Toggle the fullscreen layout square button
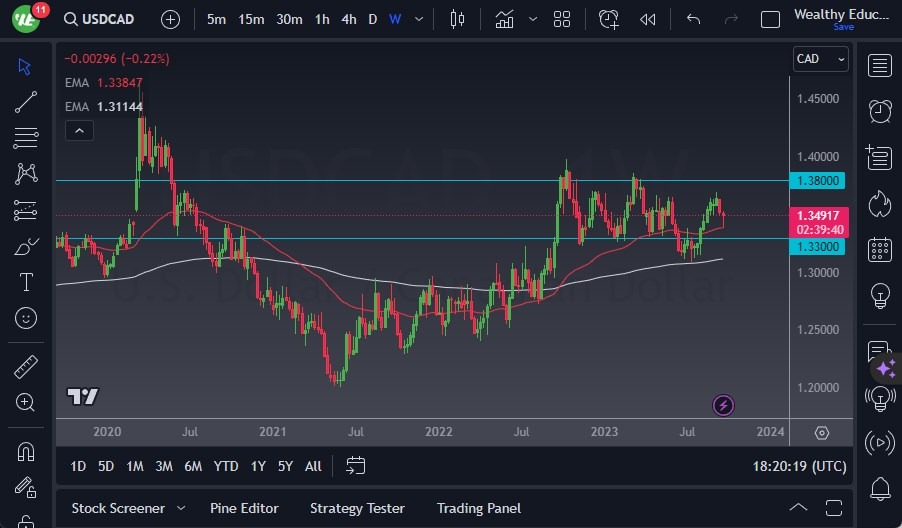Viewport: 902px width, 528px height. 770,19
